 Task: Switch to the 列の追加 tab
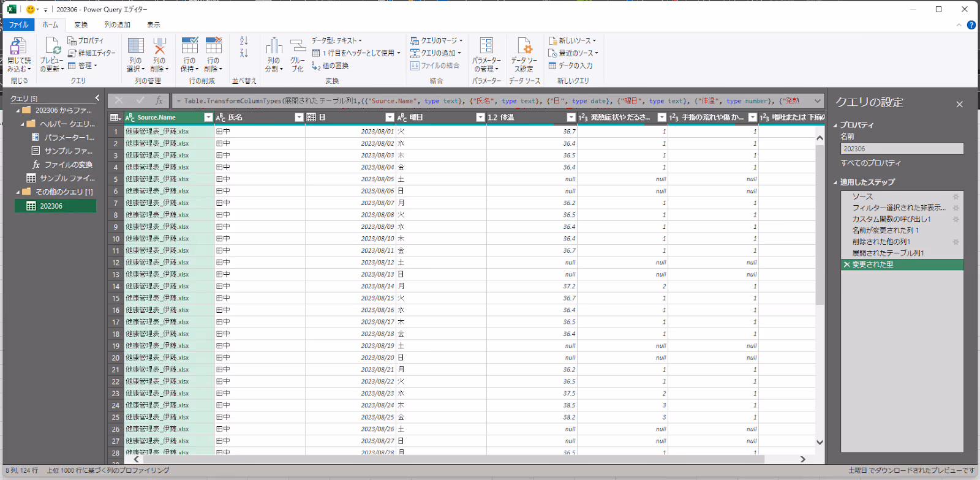[x=117, y=25]
